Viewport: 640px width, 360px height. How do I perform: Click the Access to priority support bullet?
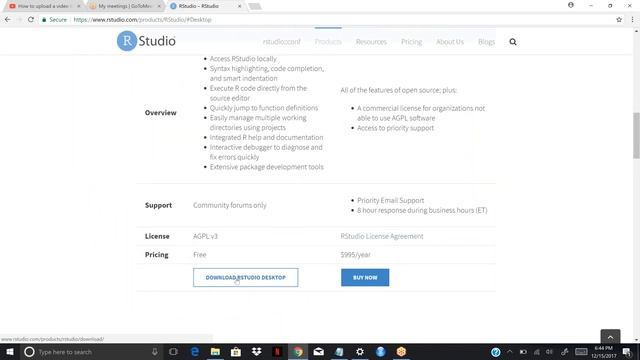click(395, 128)
